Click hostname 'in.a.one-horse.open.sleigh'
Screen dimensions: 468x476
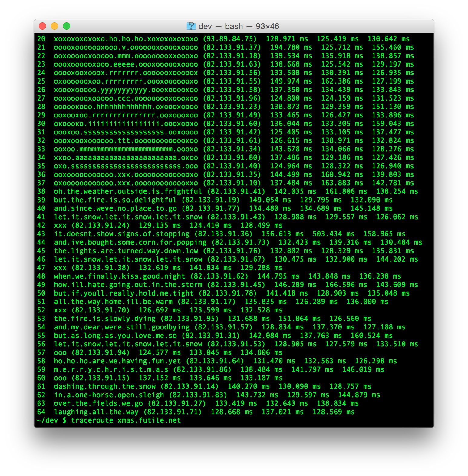109,395
